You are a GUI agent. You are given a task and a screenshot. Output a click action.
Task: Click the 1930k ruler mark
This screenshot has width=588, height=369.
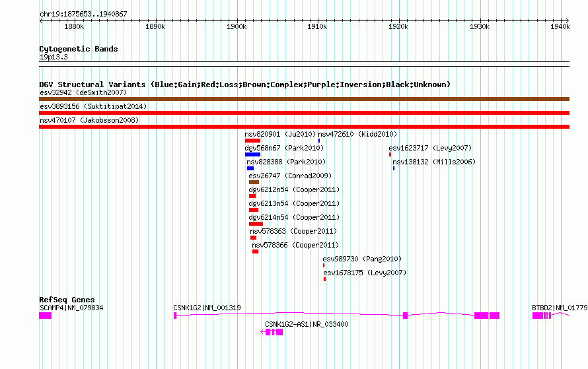[480, 26]
